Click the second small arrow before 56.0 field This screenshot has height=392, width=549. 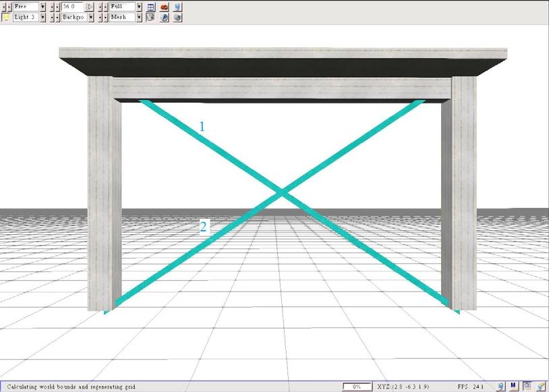point(57,7)
